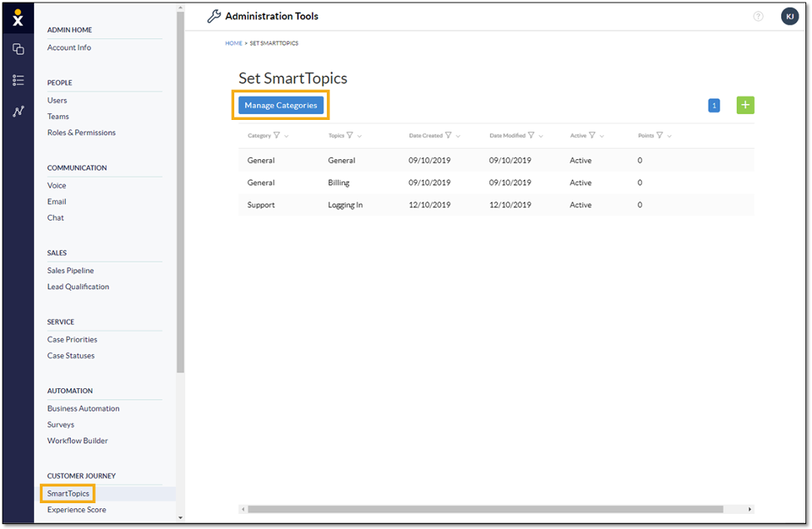Viewport: 812px width, 529px height.
Task: Open the line graph analytics icon
Action: click(x=18, y=112)
